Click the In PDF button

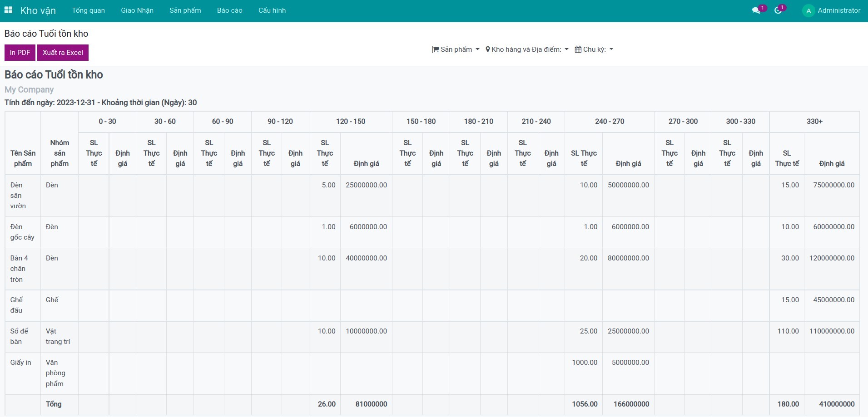tap(20, 53)
